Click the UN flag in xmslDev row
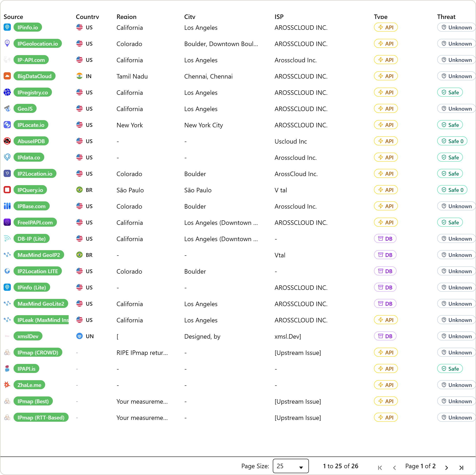The width and height of the screenshot is (476, 475). coord(79,336)
